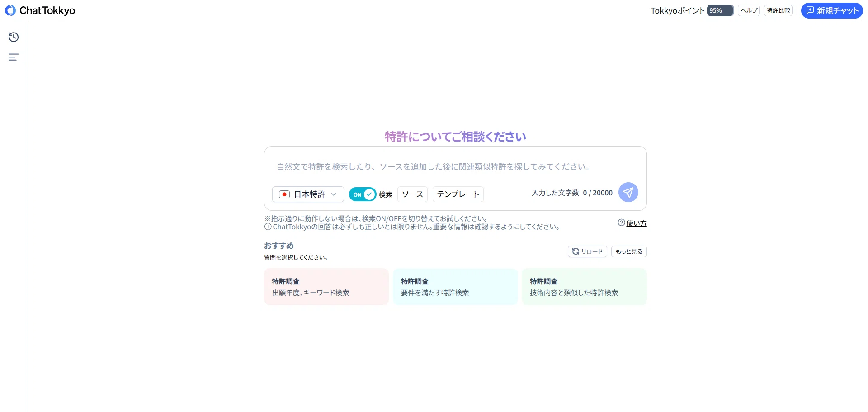Viewport: 868px width, 412px height.
Task: Select card 要件を満たす特許検索
Action: point(455,287)
